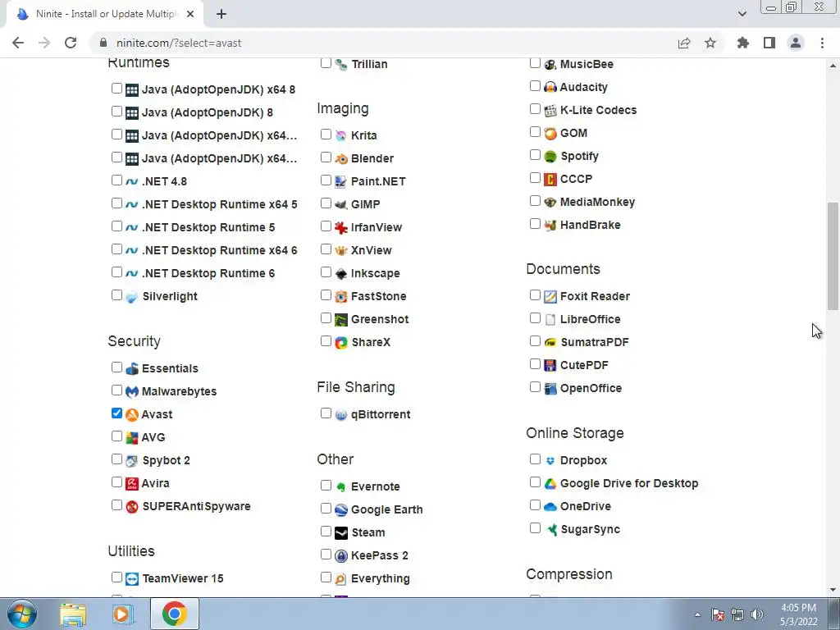The width and height of the screenshot is (840, 630).
Task: Open the tab search dropdown arrow
Action: pos(742,14)
